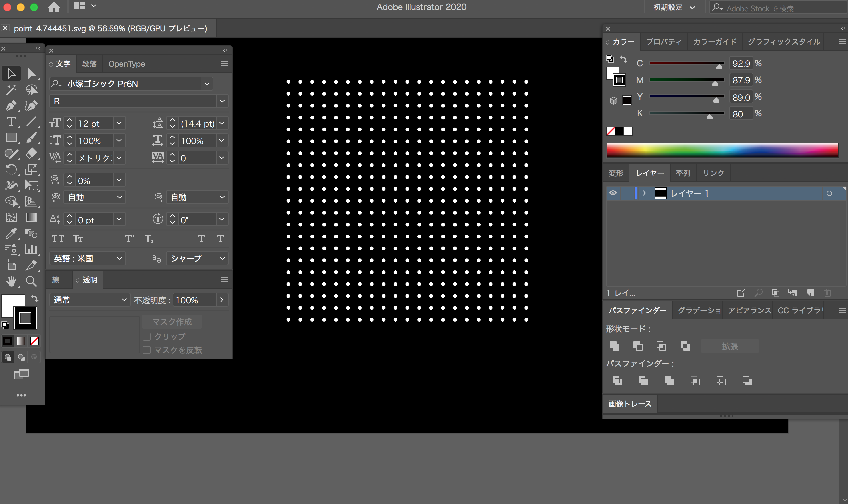
Task: Click the 拡張 button
Action: coord(729,346)
